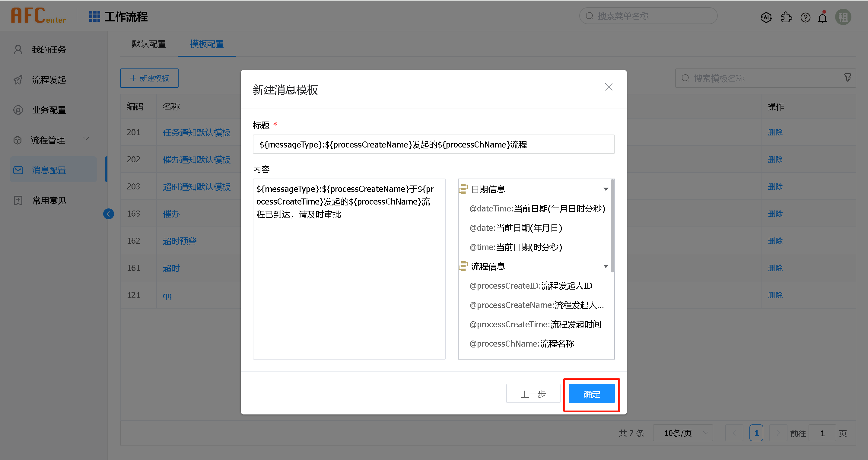Click the 流程发起 paper-plane icon
Screen dimensions: 868x460
18,80
